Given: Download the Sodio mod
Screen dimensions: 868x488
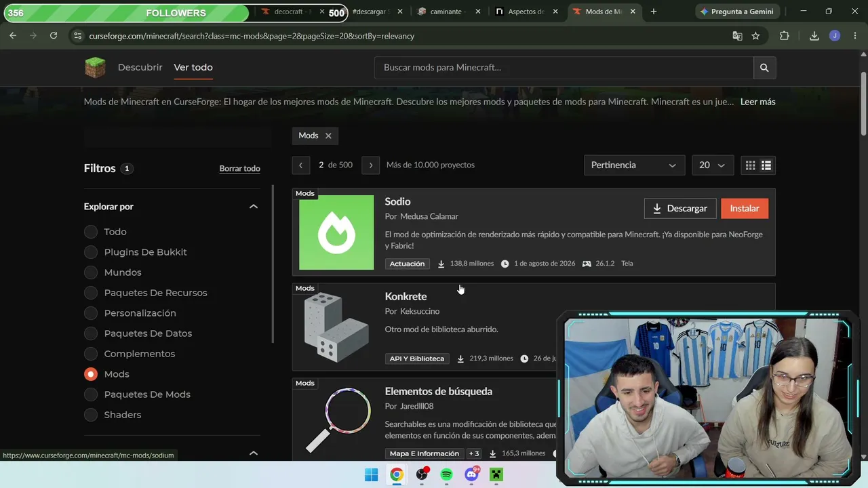Looking at the screenshot, I should [679, 208].
